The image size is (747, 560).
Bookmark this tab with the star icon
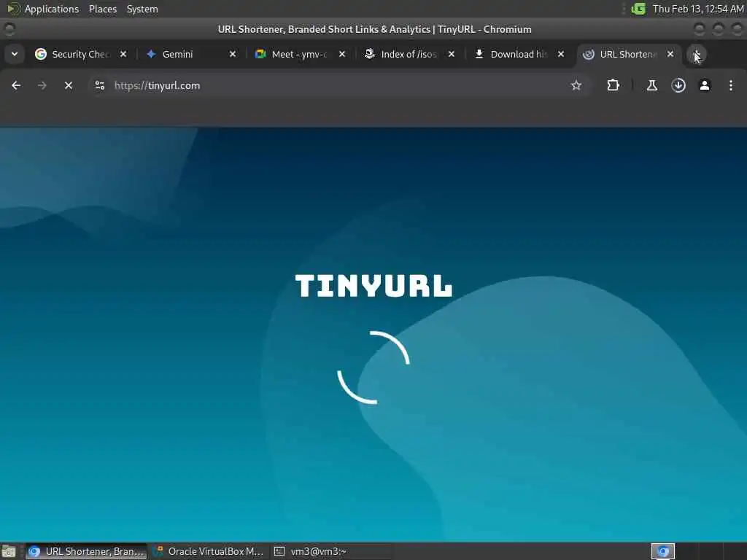(576, 85)
